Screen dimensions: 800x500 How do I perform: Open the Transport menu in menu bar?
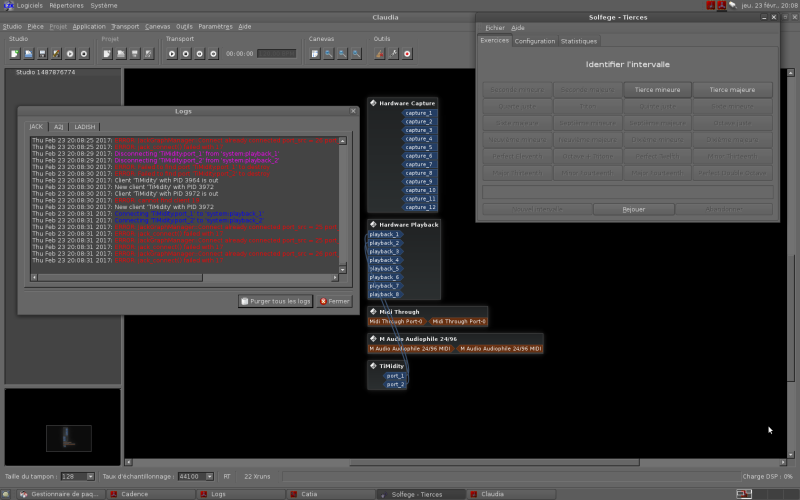pyautogui.click(x=125, y=26)
